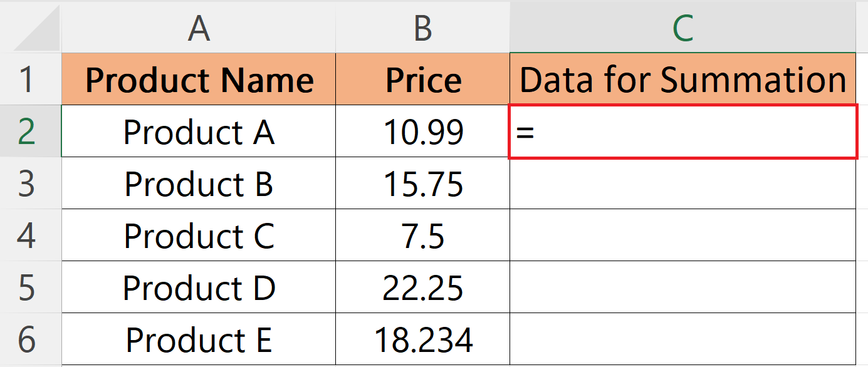Viewport: 868px width, 367px height.
Task: Select row 2 header
Action: coord(30,132)
